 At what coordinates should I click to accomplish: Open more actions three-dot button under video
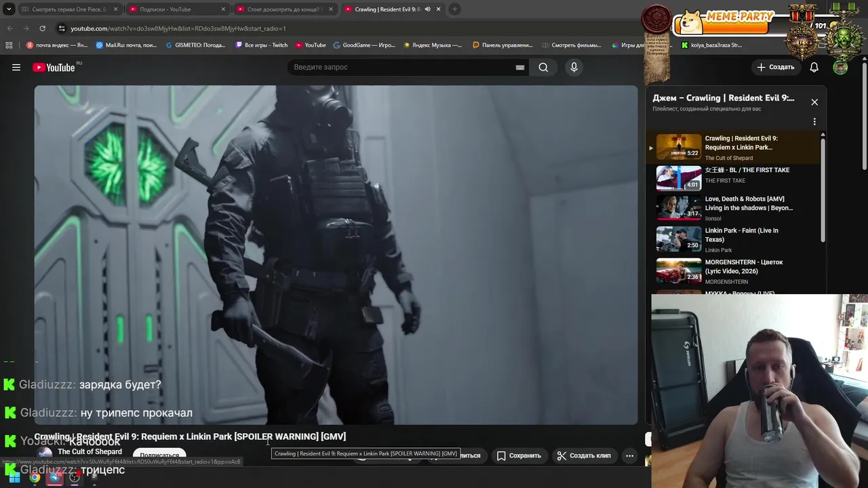pos(629,455)
